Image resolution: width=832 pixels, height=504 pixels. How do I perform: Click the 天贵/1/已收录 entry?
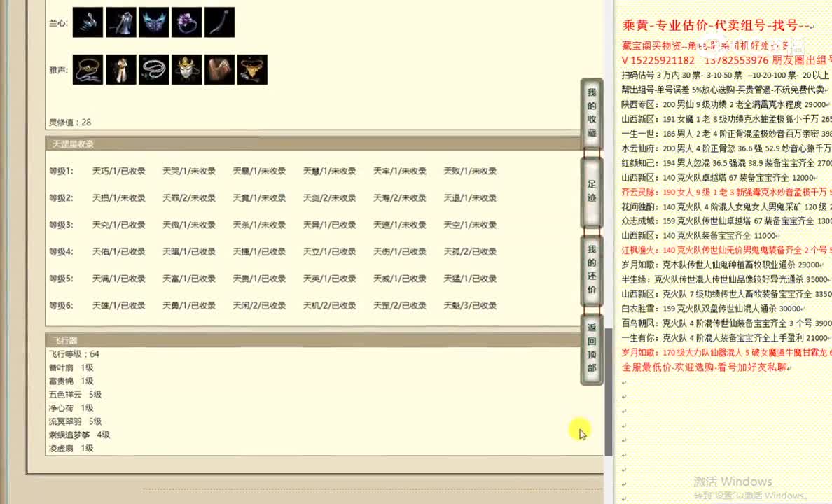259,279
